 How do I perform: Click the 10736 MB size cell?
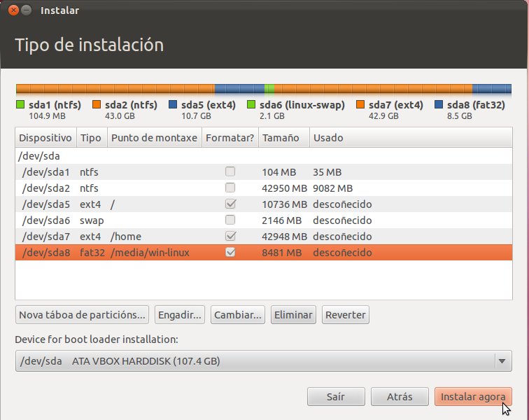click(284, 204)
